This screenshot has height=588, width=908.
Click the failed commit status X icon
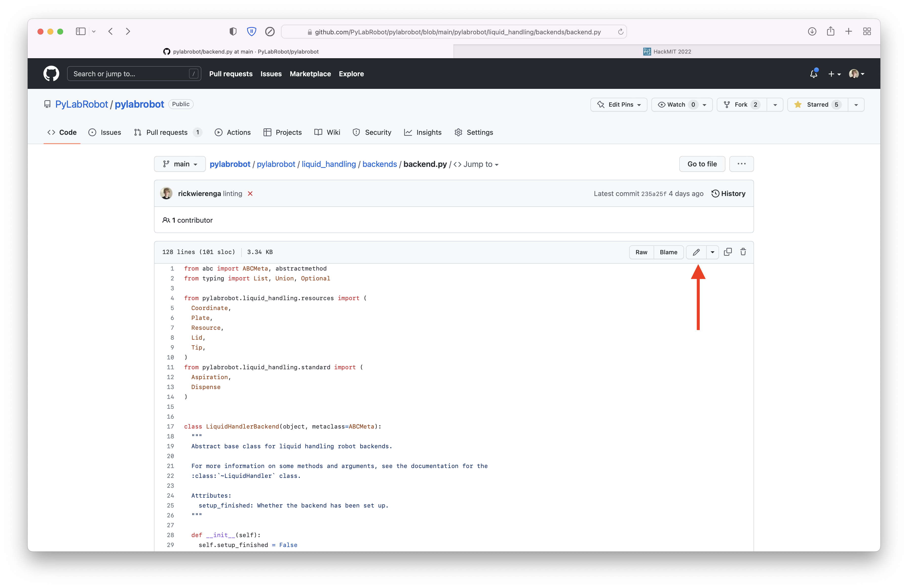tap(250, 194)
